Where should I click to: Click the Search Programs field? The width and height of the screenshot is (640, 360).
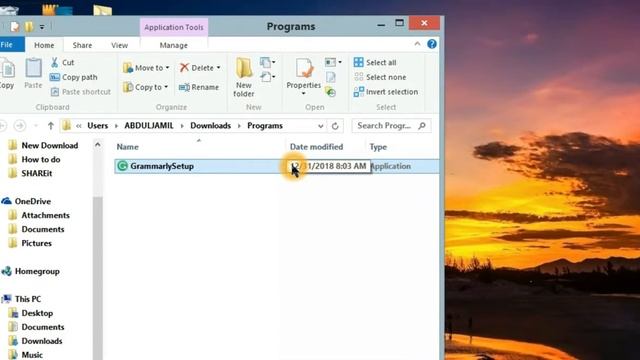[x=391, y=126]
